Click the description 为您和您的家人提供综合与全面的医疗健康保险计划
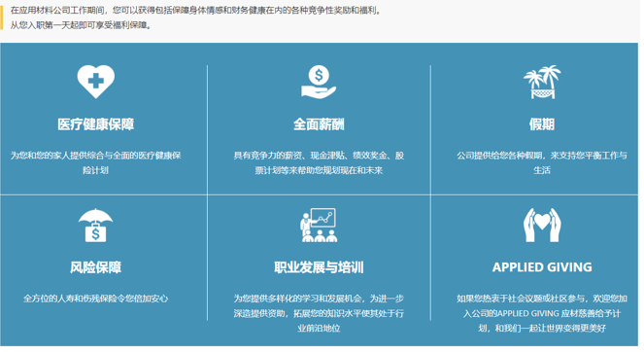 coord(96,162)
